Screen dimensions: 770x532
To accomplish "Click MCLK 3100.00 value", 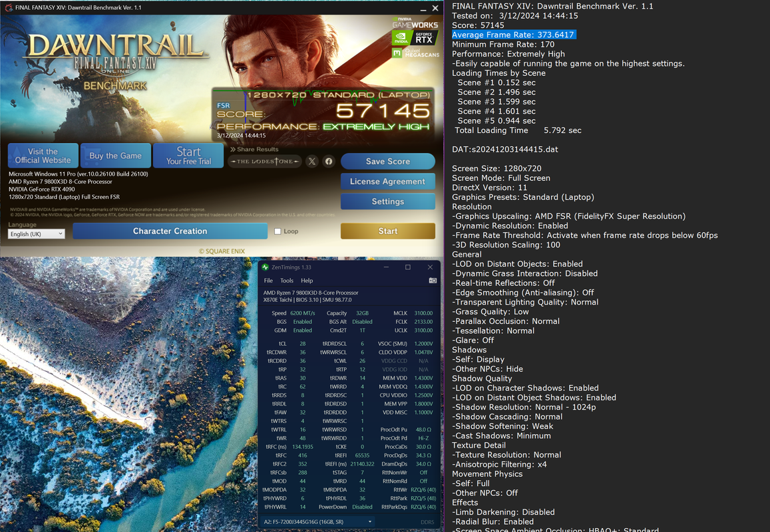I will [423, 313].
